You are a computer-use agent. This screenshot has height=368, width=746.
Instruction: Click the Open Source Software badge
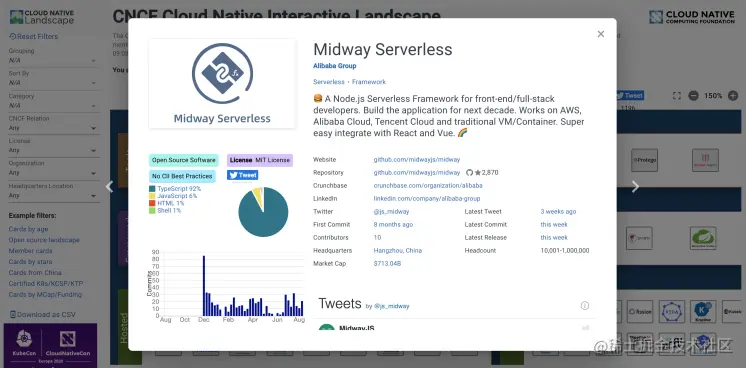184,160
